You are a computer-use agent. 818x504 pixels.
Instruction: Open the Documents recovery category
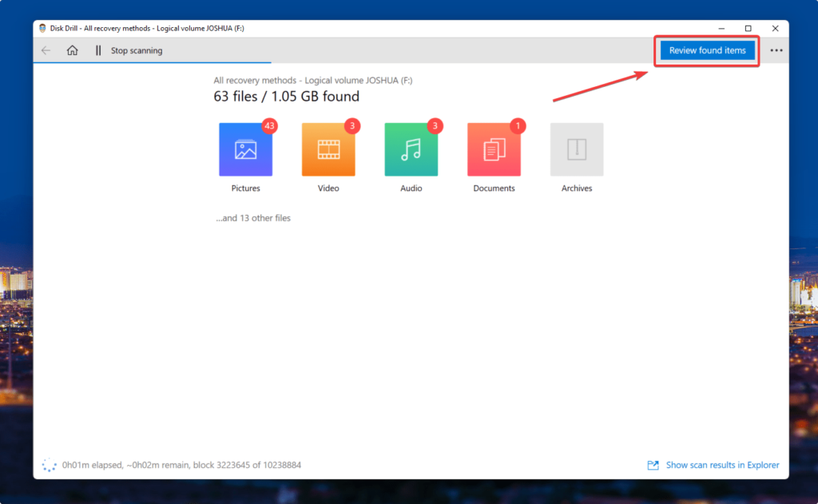494,149
